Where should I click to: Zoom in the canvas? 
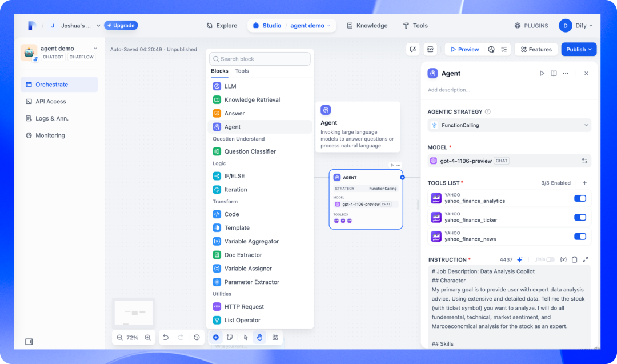(147, 338)
